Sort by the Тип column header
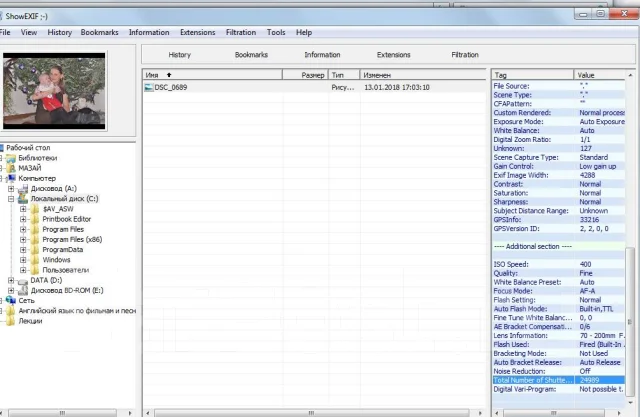This screenshot has height=417, width=640. pos(344,75)
